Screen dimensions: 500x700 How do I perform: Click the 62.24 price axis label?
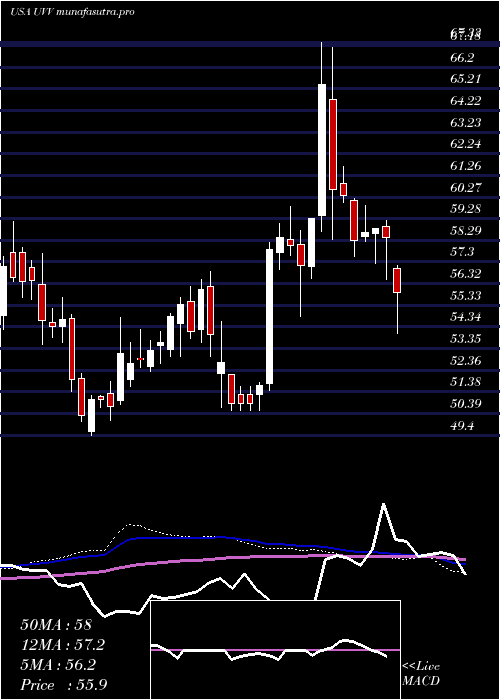click(x=466, y=144)
